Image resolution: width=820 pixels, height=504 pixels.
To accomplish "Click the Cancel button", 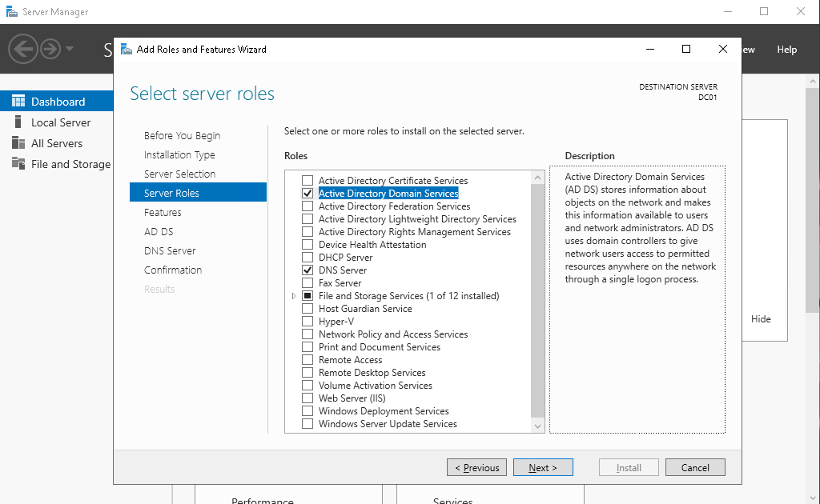I will point(695,467).
